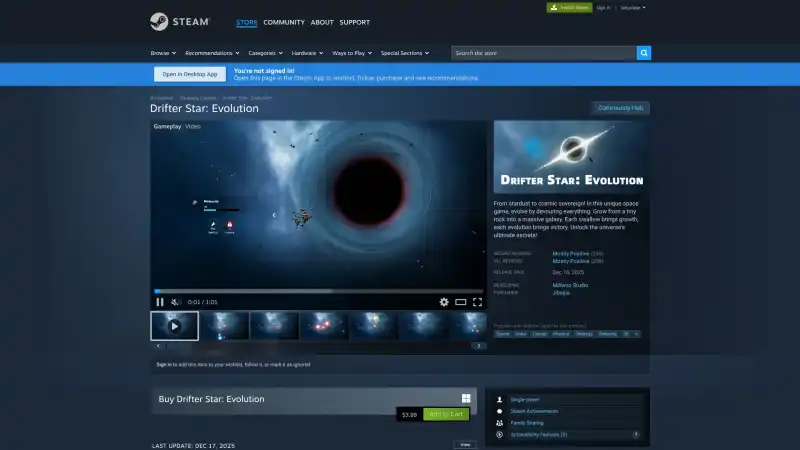Screen dimensions: 800x450
Task: Click the Steam logo
Action: coord(180,21)
